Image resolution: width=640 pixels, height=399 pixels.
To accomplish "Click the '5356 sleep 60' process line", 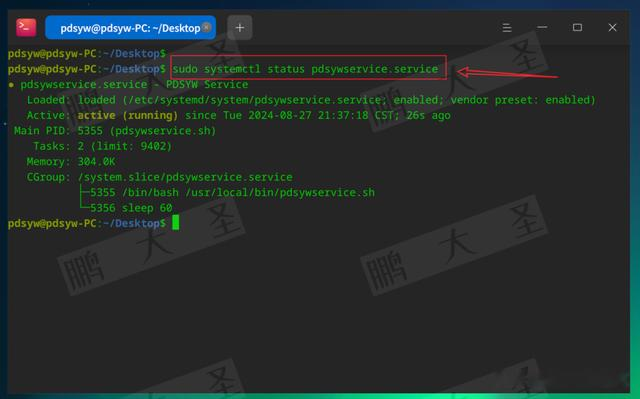I will [x=131, y=208].
